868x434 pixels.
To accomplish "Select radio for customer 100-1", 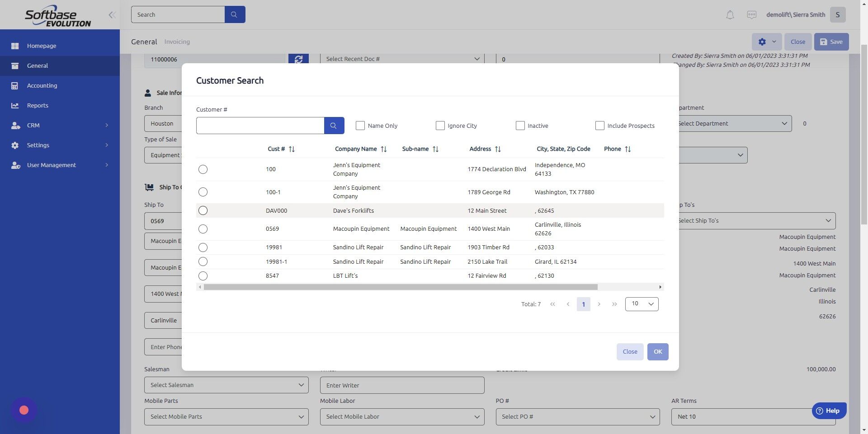I will coord(203,192).
